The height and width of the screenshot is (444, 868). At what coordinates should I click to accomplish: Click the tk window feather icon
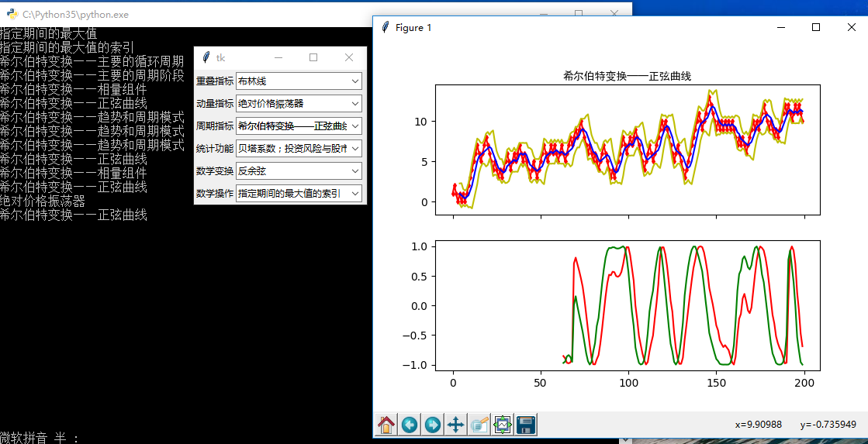[206, 57]
